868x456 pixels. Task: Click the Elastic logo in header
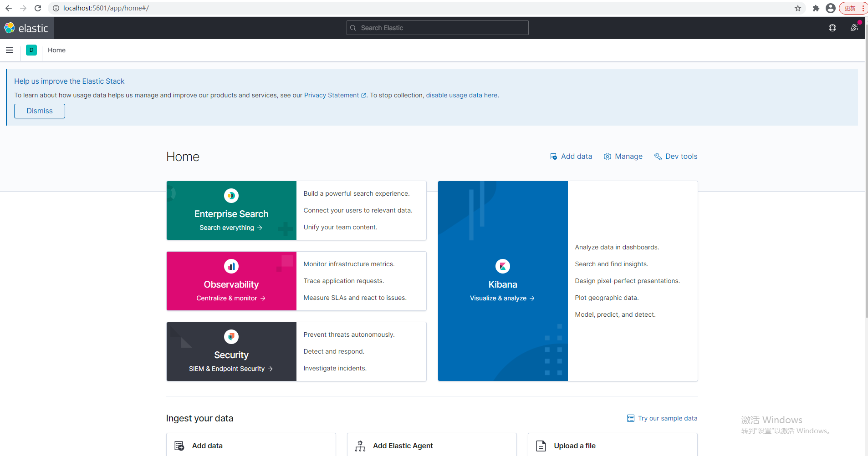26,28
